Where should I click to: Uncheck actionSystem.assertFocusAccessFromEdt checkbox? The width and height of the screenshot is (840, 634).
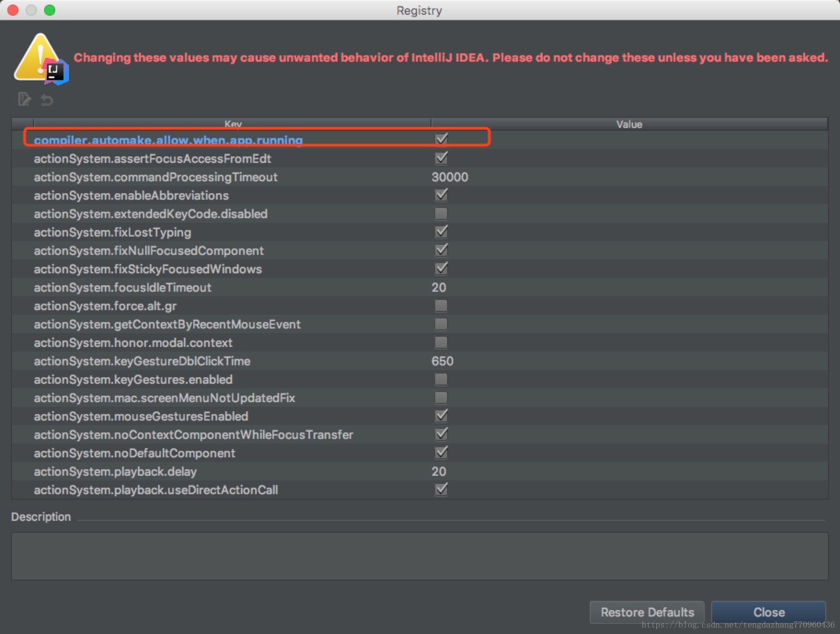click(x=441, y=158)
